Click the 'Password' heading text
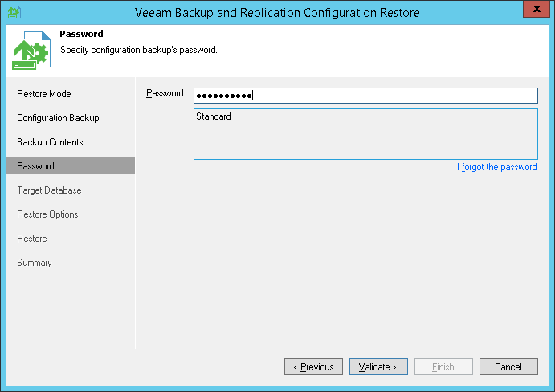The width and height of the screenshot is (555, 392). tap(81, 34)
